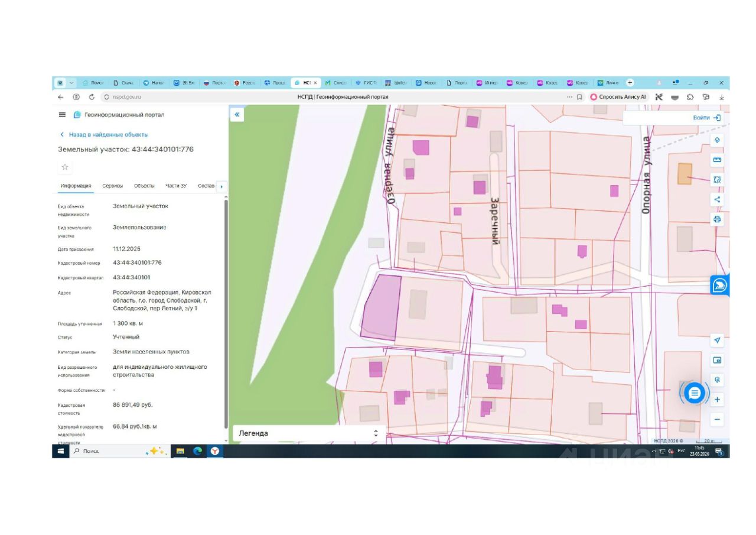Share the current map view
The image size is (756, 535).
(x=718, y=199)
